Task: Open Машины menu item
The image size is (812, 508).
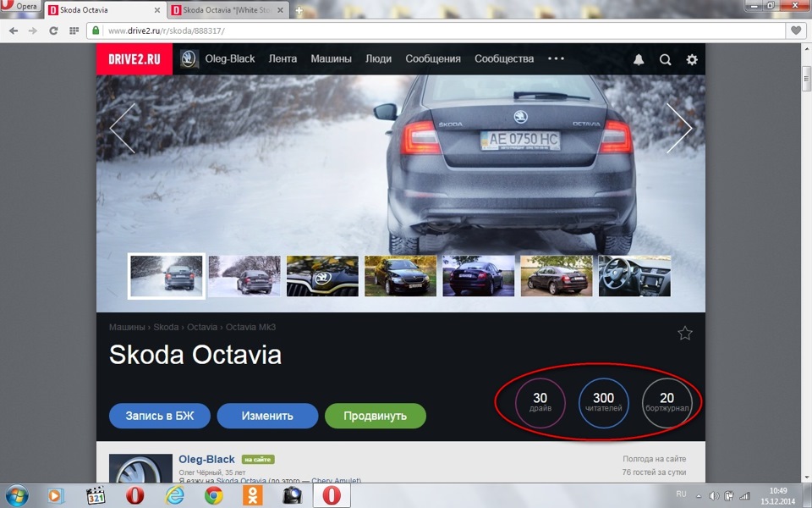Action: [331, 58]
